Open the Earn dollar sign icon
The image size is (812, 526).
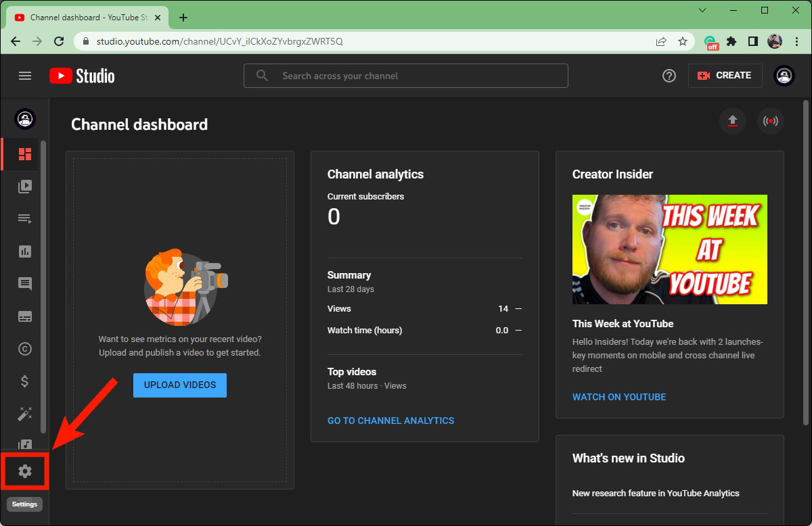tap(25, 381)
